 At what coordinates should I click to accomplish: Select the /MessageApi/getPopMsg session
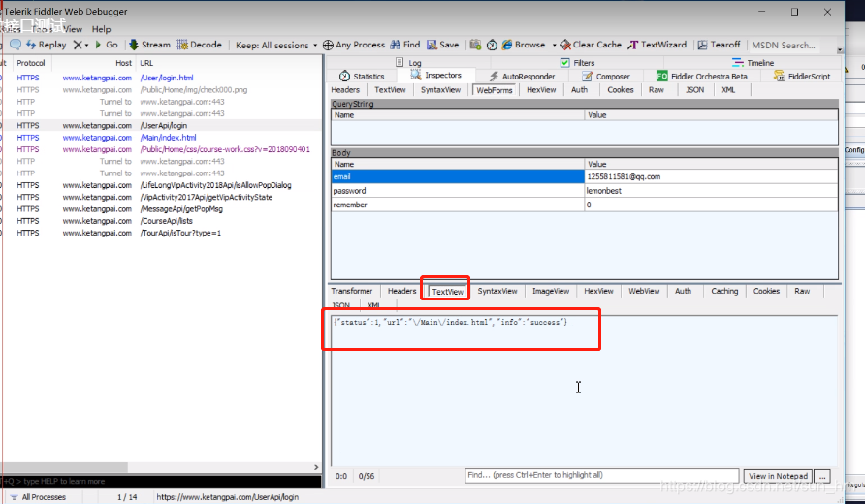[162, 209]
